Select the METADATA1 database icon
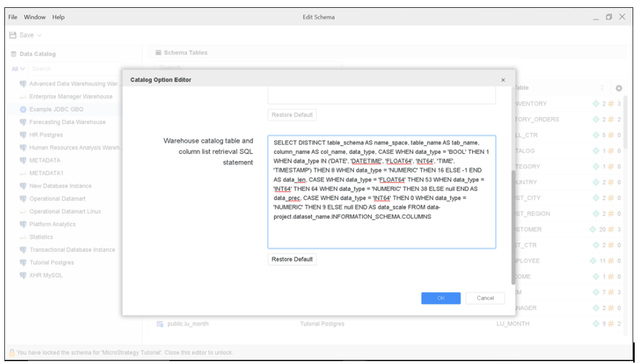639x364 pixels. coord(23,173)
